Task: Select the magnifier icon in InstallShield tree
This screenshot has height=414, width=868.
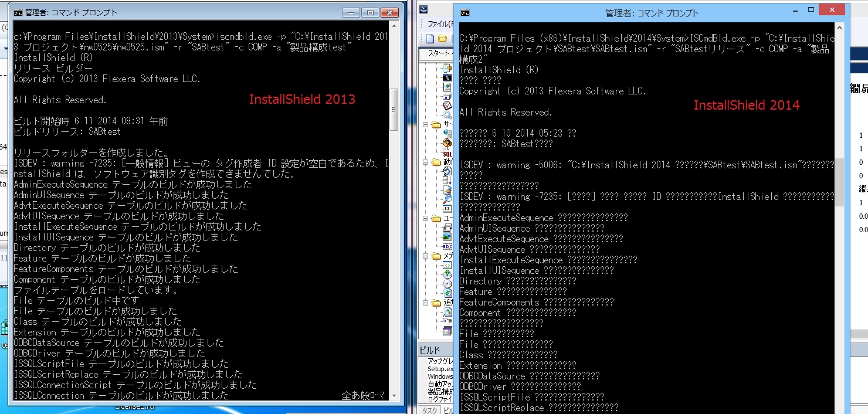Action: (x=447, y=198)
